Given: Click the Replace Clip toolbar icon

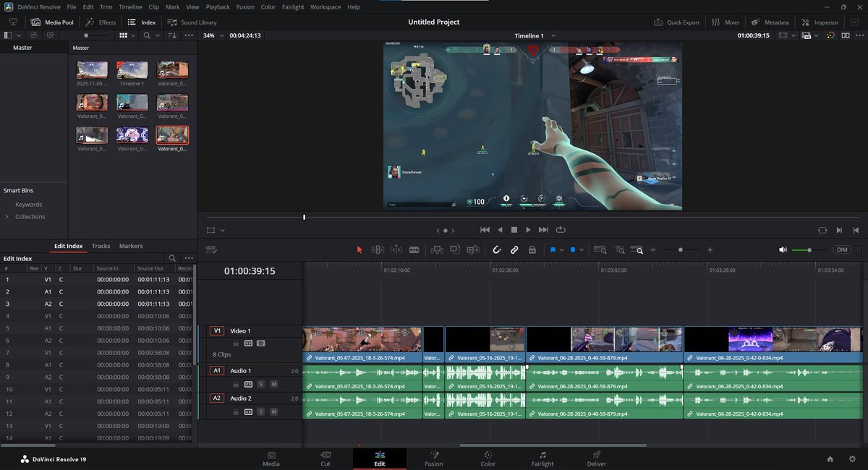Looking at the screenshot, I should (473, 249).
